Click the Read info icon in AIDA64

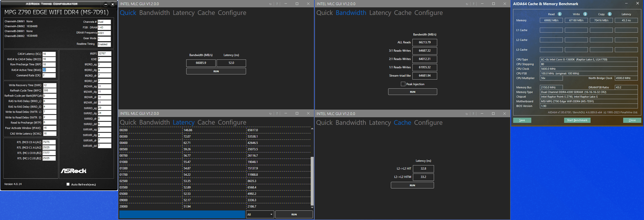pyautogui.click(x=560, y=14)
